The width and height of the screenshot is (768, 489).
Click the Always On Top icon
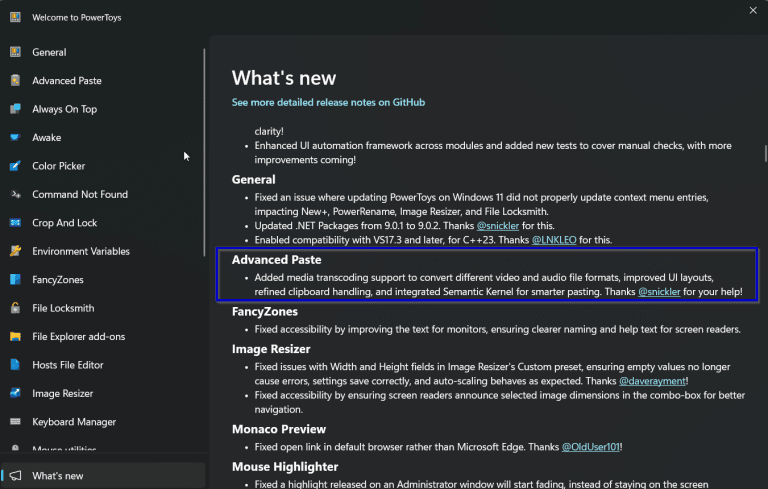[x=15, y=109]
